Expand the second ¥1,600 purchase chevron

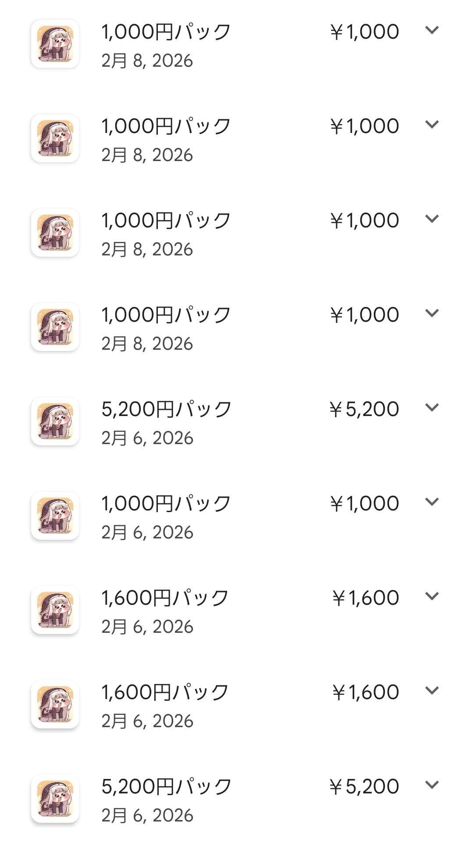(x=432, y=691)
